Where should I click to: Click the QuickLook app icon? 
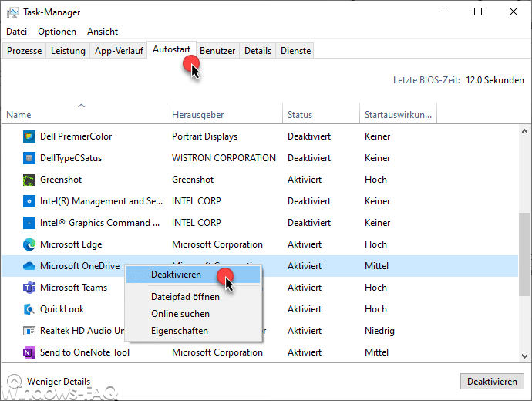pos(29,309)
